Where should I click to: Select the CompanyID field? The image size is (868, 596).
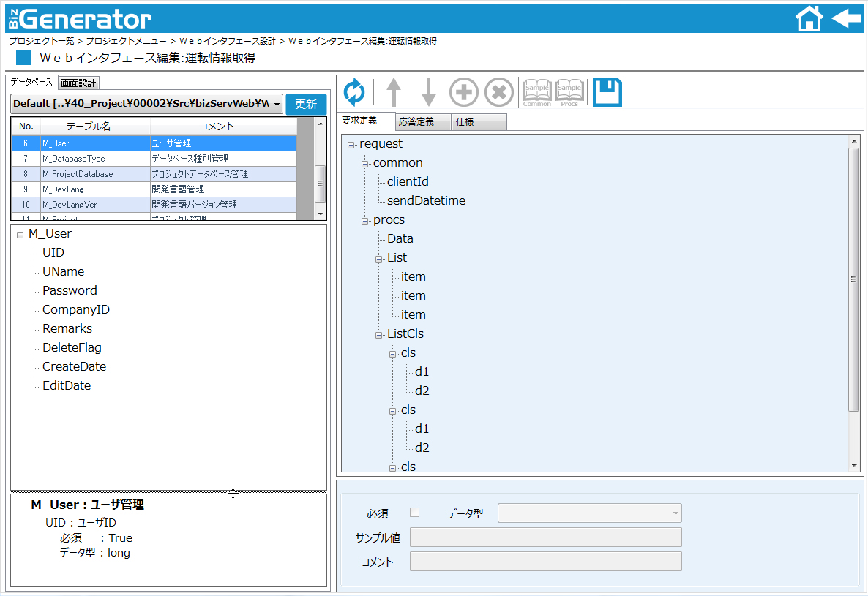pos(76,309)
